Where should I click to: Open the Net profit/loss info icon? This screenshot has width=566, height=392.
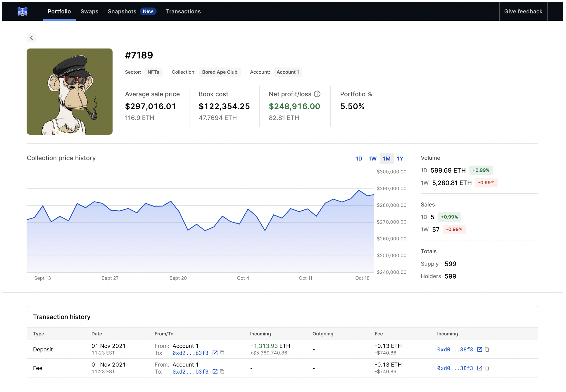(x=317, y=94)
